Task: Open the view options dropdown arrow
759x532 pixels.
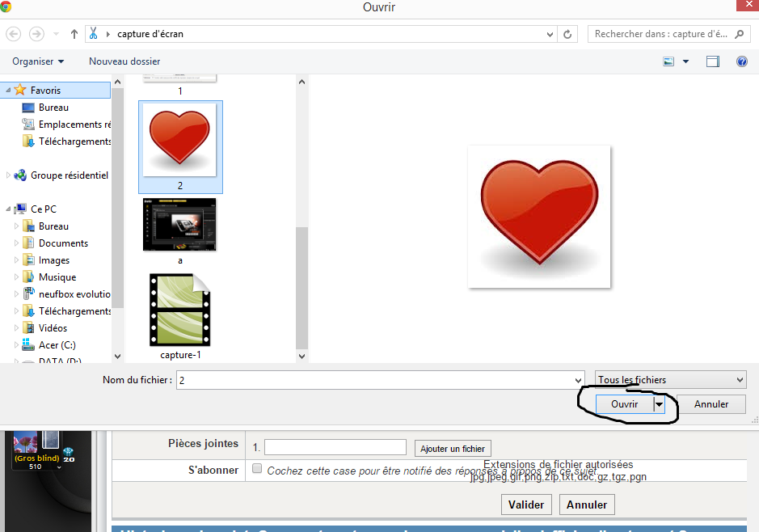Action: coord(685,61)
